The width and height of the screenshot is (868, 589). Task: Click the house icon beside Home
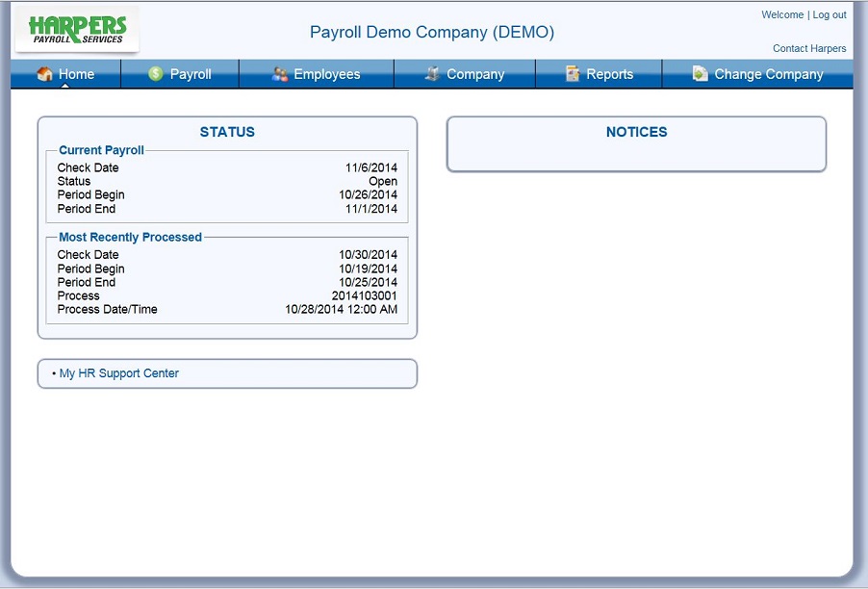click(44, 74)
